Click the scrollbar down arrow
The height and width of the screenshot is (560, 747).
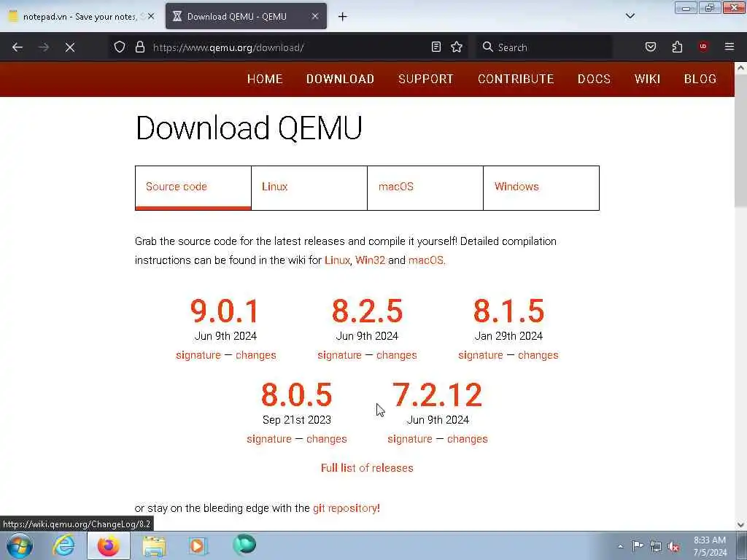tap(740, 525)
